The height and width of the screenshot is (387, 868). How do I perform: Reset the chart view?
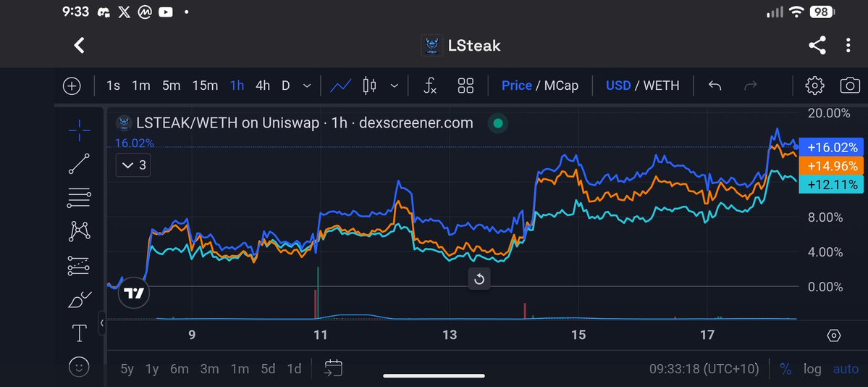coord(479,279)
